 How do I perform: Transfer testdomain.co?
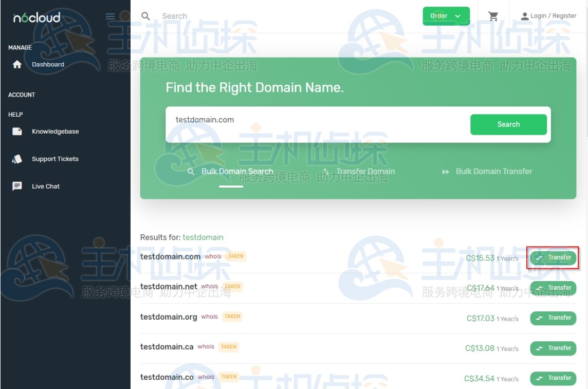[553, 379]
